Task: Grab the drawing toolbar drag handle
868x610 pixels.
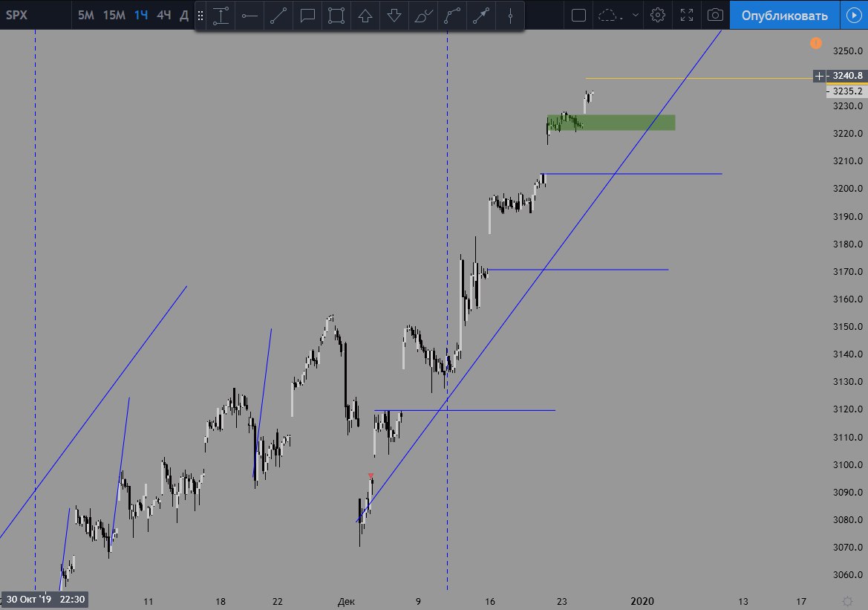Action: 200,16
